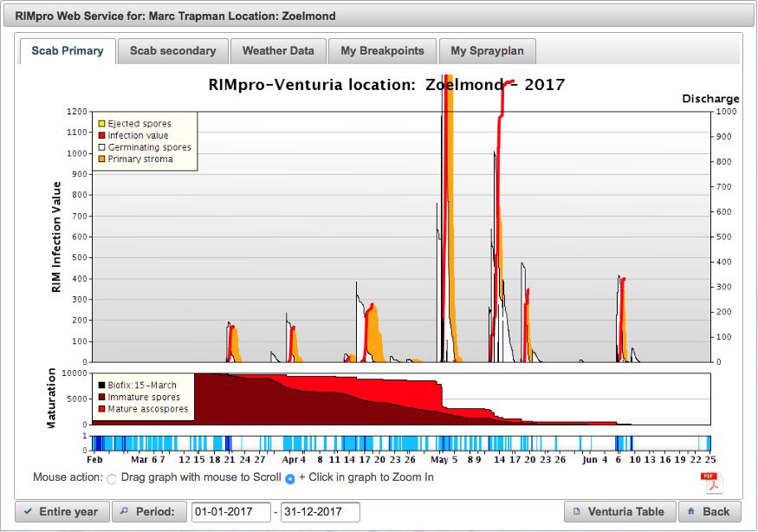The image size is (758, 532).
Task: Open the Scab Primary tab
Action: [68, 51]
